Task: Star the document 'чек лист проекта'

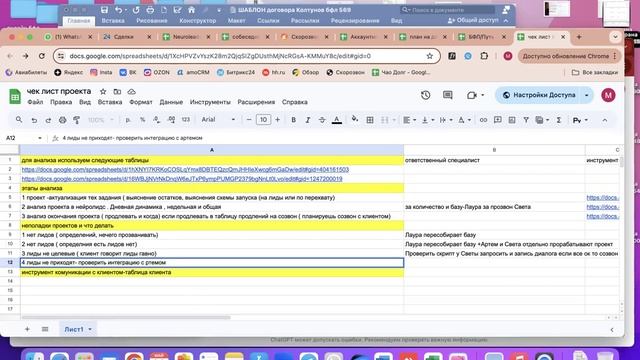Action: point(103,91)
